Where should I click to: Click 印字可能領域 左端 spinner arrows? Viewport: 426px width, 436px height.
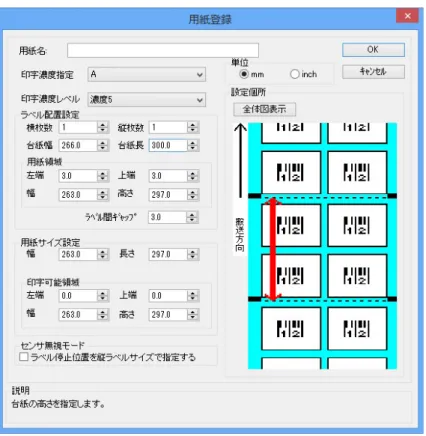pyautogui.click(x=103, y=296)
